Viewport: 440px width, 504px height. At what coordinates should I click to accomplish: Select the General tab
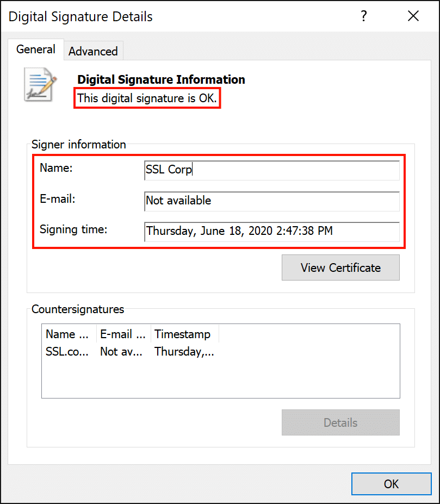[36, 49]
